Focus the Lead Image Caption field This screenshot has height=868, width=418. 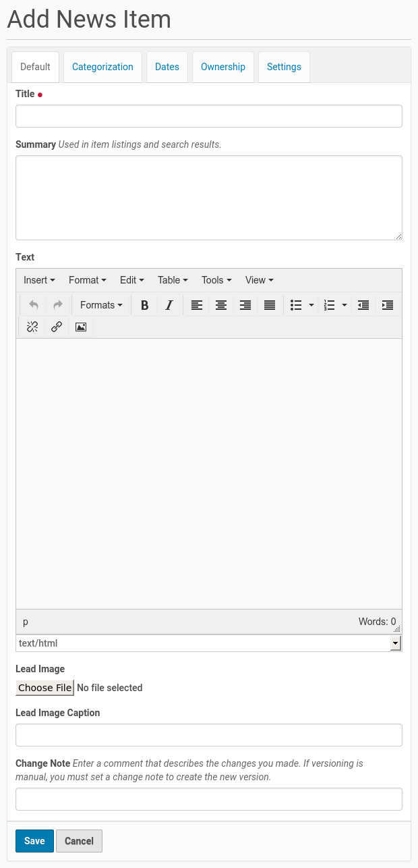coord(208,735)
